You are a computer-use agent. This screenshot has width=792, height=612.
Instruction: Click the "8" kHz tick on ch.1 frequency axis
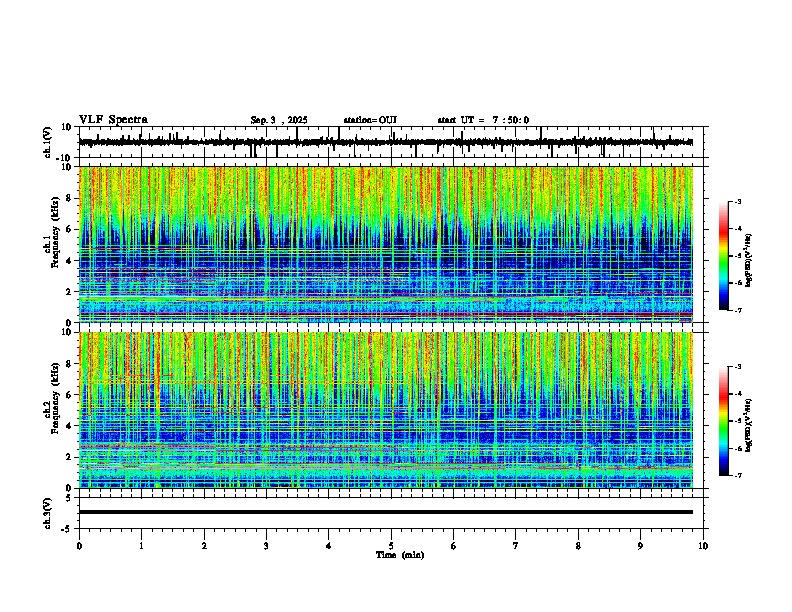click(x=69, y=198)
